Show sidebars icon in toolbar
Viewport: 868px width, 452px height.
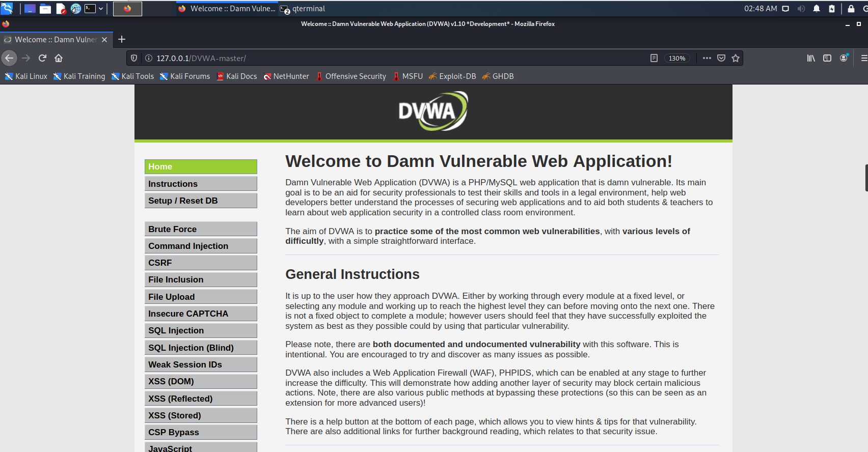(x=827, y=58)
